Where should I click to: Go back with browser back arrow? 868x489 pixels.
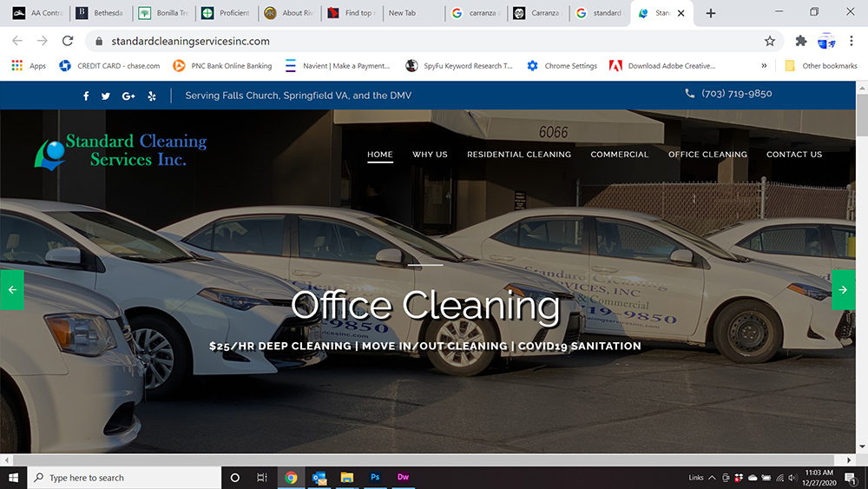click(17, 41)
